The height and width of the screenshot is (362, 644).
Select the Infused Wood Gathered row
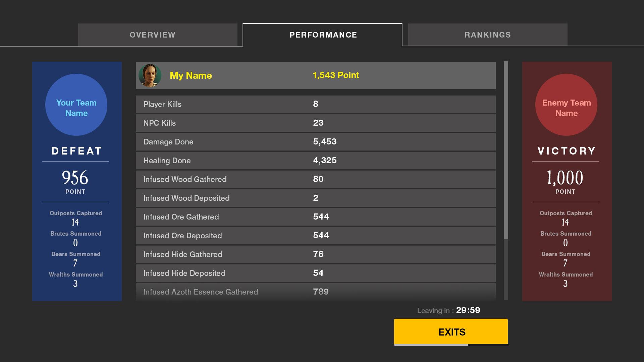(316, 179)
